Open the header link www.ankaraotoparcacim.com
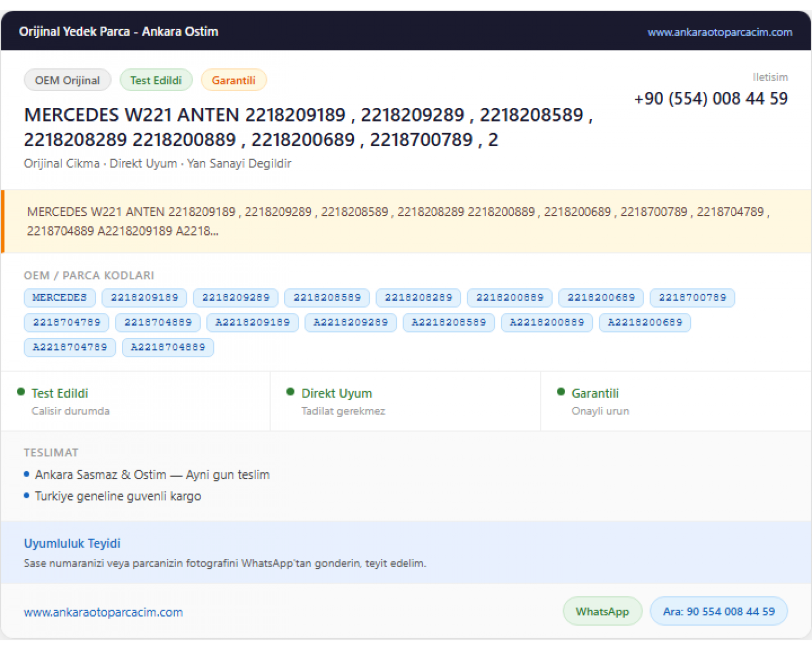The width and height of the screenshot is (812, 650). tap(719, 32)
